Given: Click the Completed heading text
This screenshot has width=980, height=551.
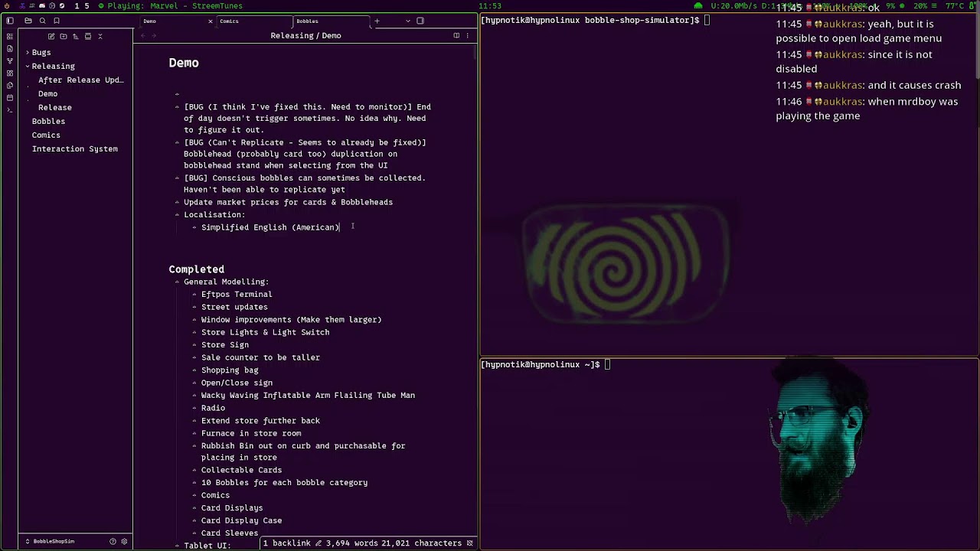Looking at the screenshot, I should point(197,269).
